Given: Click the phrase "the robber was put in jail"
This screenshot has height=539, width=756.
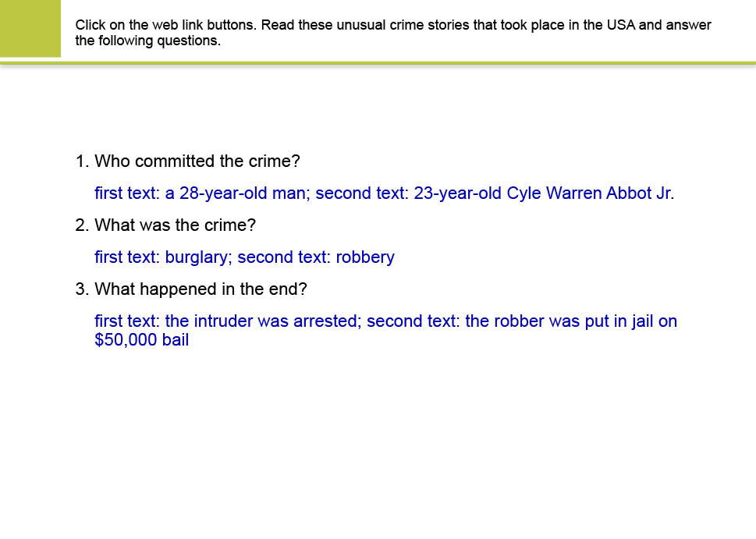Looking at the screenshot, I should pos(559,321).
